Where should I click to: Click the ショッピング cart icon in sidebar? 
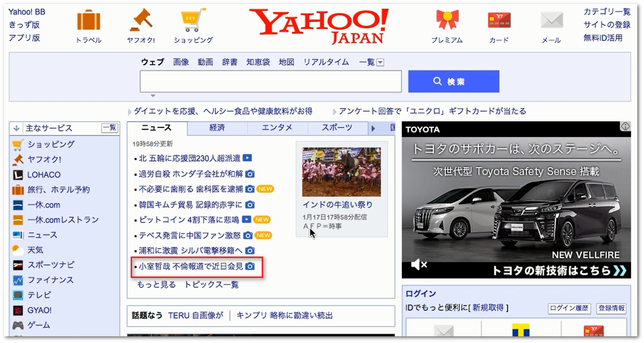click(x=18, y=144)
